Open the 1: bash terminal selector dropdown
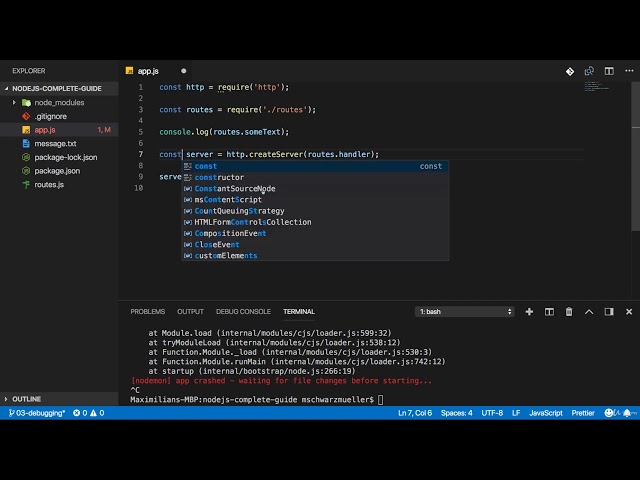 [465, 312]
